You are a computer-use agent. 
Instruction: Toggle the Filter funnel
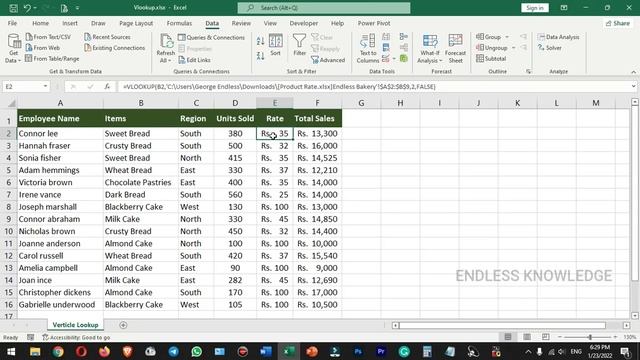click(300, 45)
